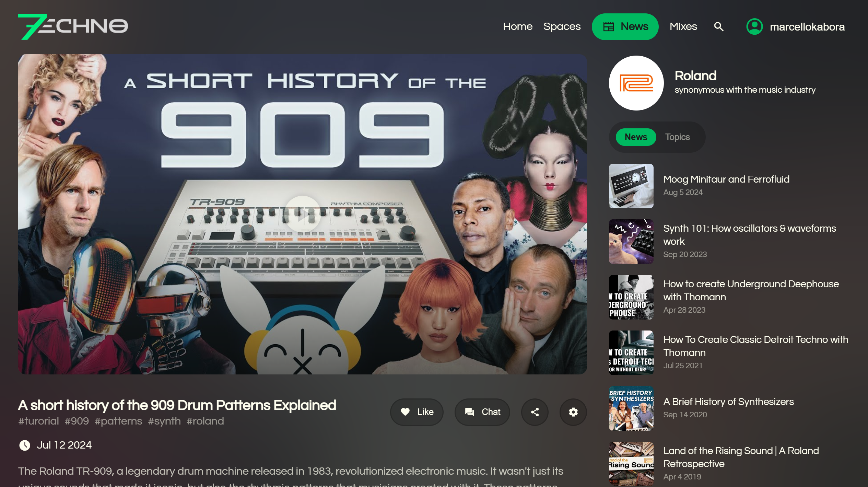Click the #patterns hashtag
The image size is (868, 487).
click(118, 421)
